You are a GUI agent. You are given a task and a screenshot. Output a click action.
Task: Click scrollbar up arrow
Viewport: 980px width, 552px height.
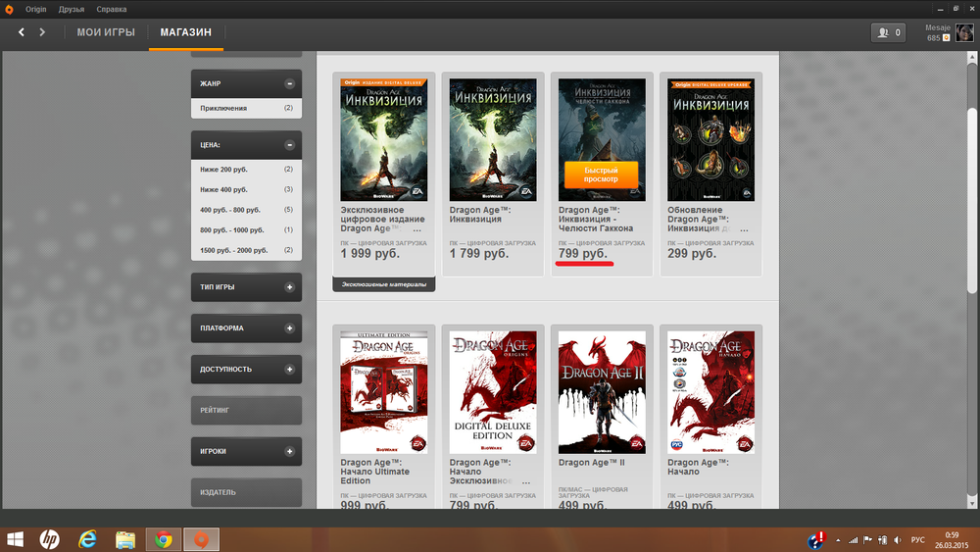click(x=972, y=57)
